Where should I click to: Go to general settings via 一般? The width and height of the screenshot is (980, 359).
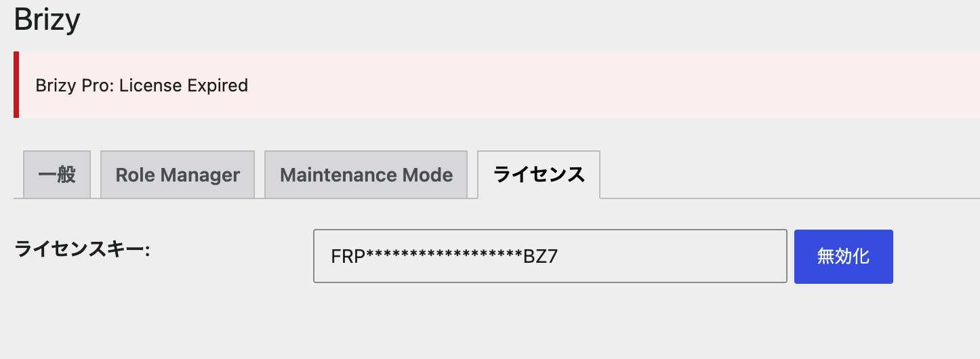pos(57,175)
